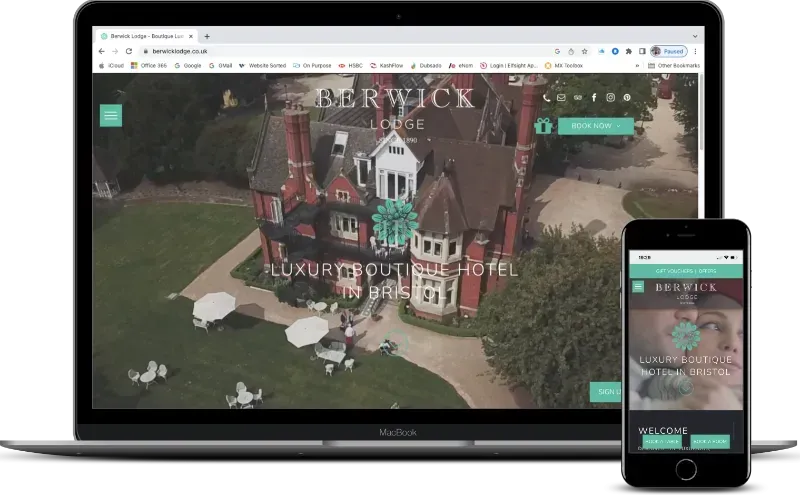Open the Paused profile button
This screenshot has width=800, height=495.
point(669,51)
